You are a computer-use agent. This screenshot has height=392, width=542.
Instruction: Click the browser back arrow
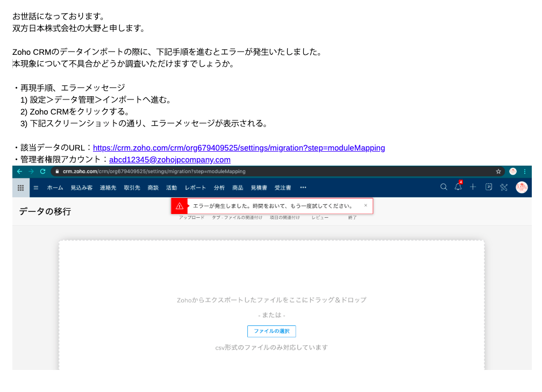pyautogui.click(x=19, y=172)
